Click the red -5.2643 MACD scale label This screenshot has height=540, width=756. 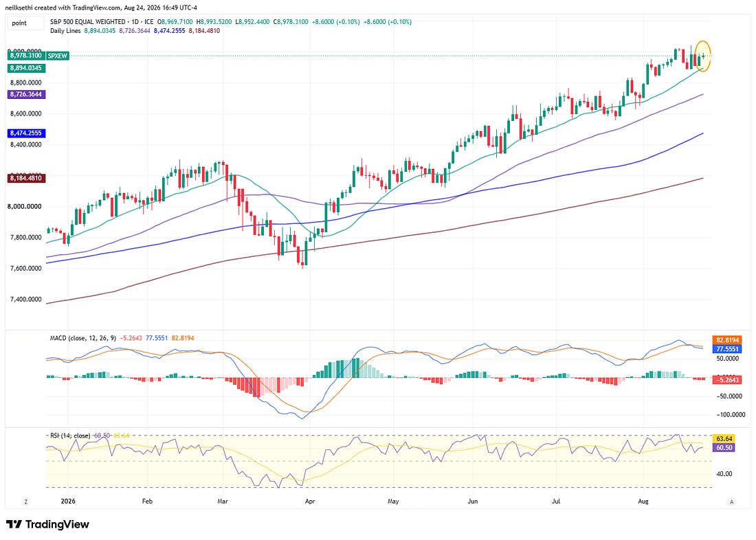(727, 380)
